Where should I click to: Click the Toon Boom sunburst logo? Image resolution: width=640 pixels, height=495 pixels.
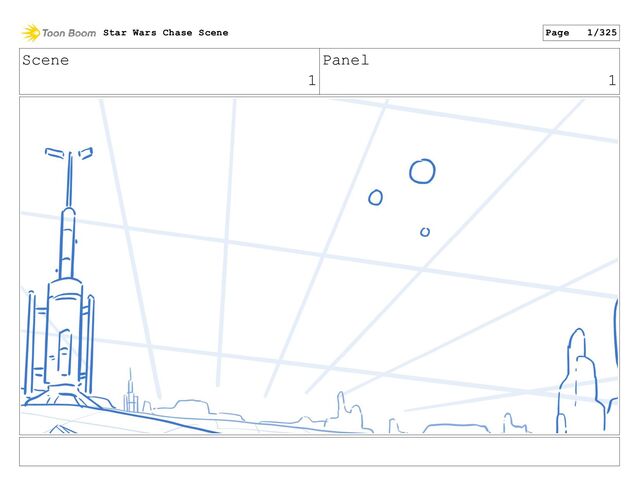point(31,33)
